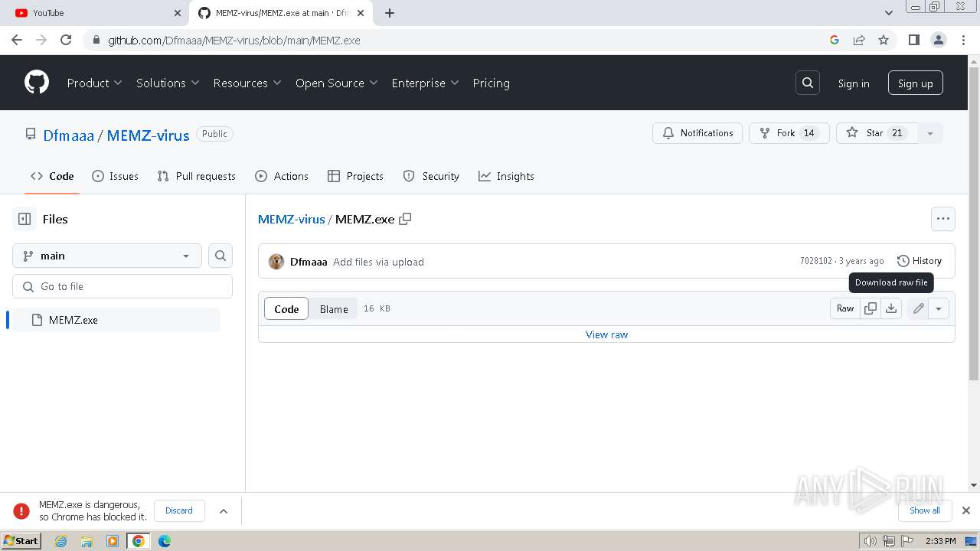Reload the current page

point(66,40)
